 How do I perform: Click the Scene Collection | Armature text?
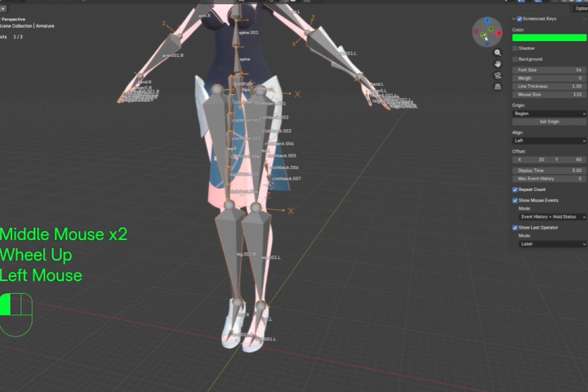tap(27, 26)
